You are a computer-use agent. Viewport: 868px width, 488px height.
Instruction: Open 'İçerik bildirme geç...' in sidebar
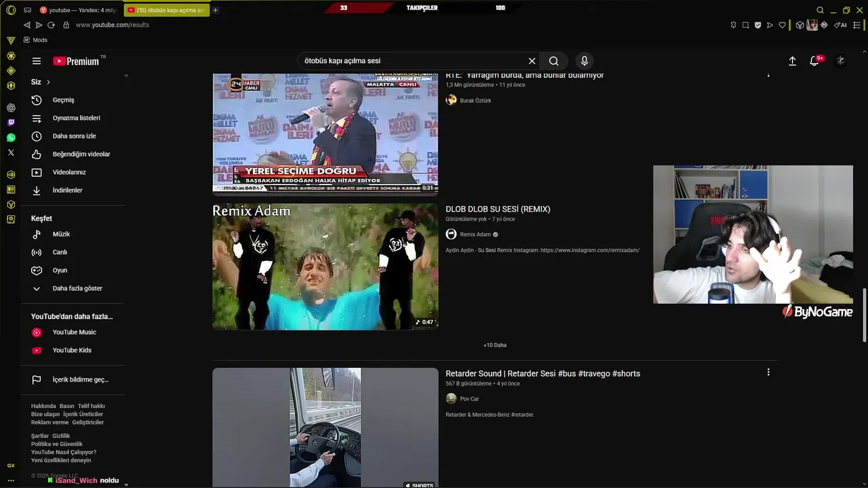[73, 380]
